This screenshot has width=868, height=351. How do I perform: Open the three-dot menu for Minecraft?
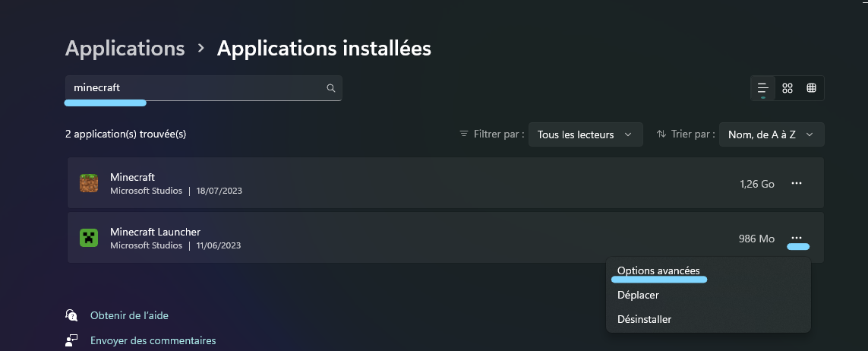pos(797,183)
